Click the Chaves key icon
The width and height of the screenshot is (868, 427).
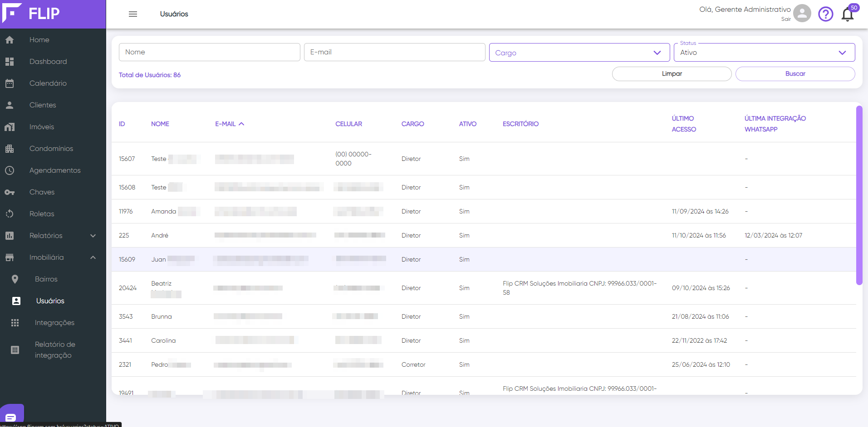(x=10, y=192)
